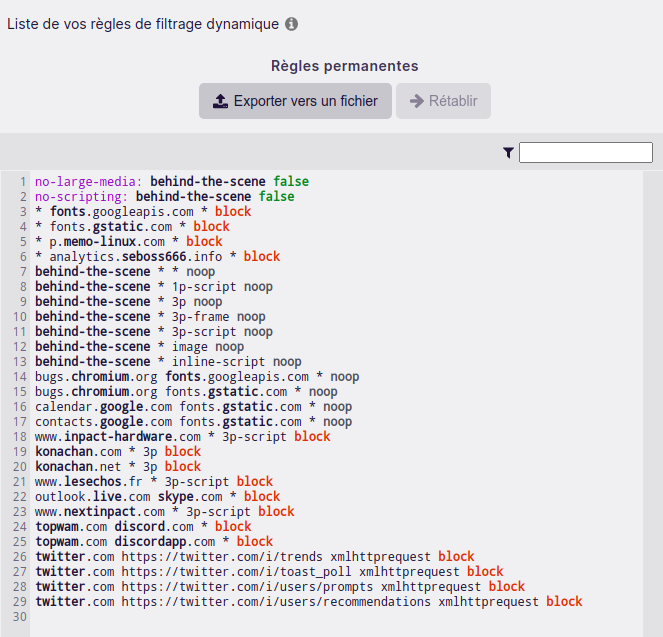Click the outlook.live.com skype.com block rule
The height and width of the screenshot is (637, 663).
[x=157, y=497]
